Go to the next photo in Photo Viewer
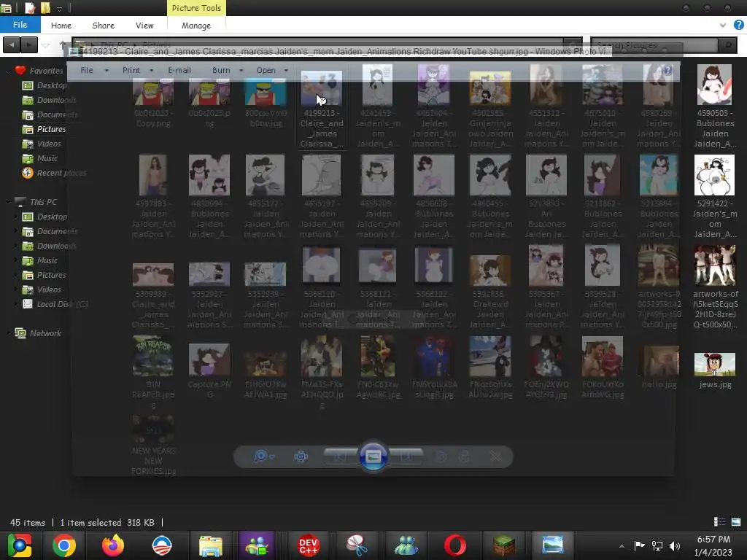 click(x=406, y=456)
